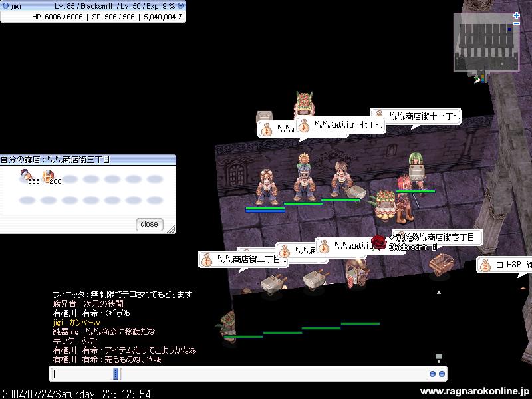The height and width of the screenshot is (399, 532).
Task: Click chat line 有栖川 有希：アイテムもってこよっかなぁ
Action: (124, 350)
